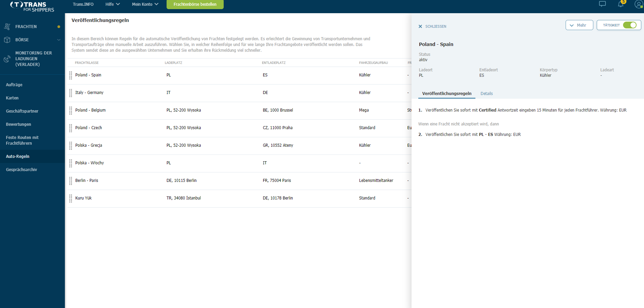Select the Italy - Germany rule row
The width and height of the screenshot is (644, 308).
(239, 93)
